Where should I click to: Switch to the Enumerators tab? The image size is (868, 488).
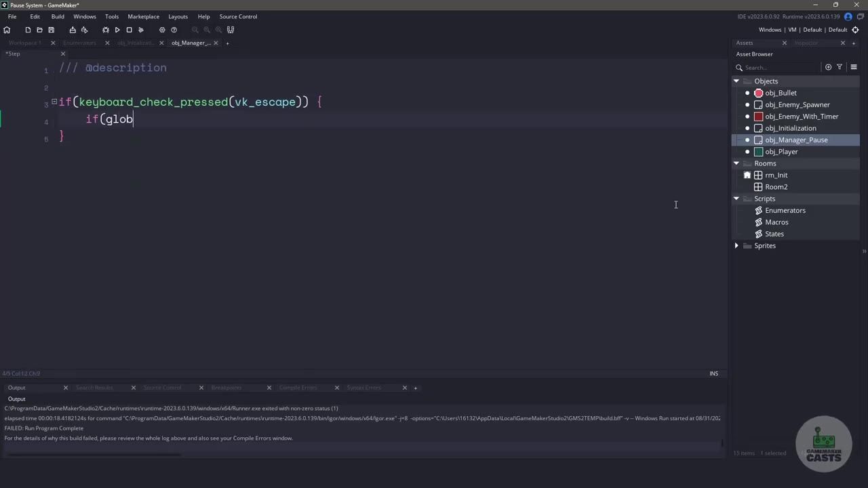click(79, 43)
